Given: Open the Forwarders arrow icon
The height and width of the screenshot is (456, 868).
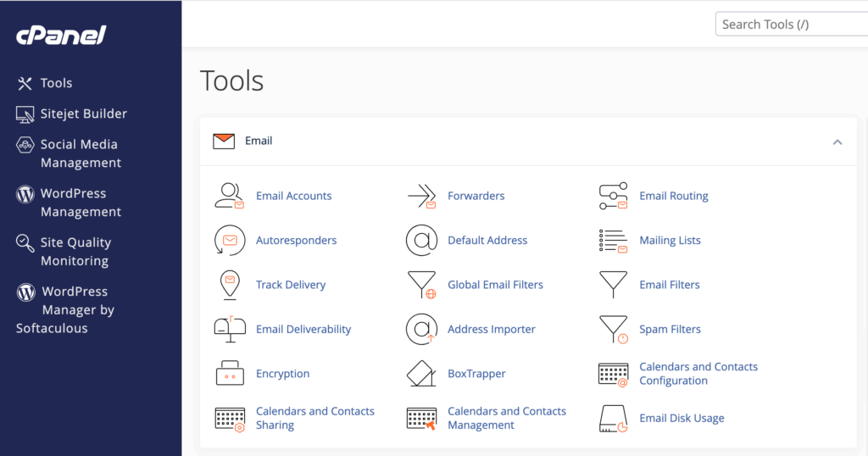Looking at the screenshot, I should coord(421,196).
